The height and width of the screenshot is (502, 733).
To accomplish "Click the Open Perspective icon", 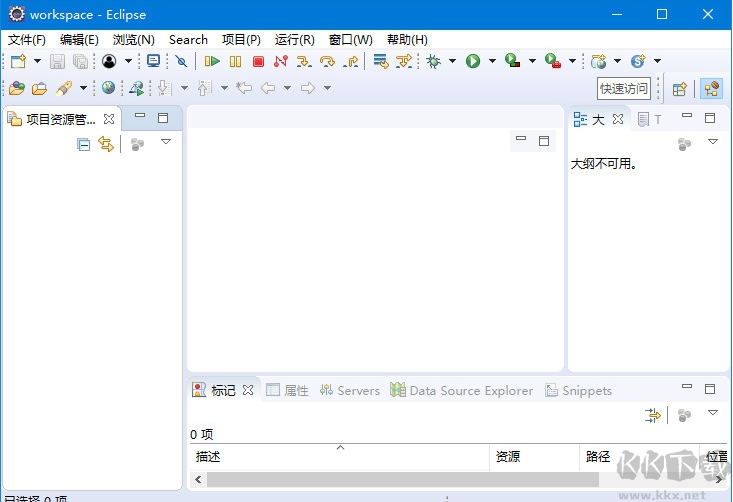I will 680,88.
